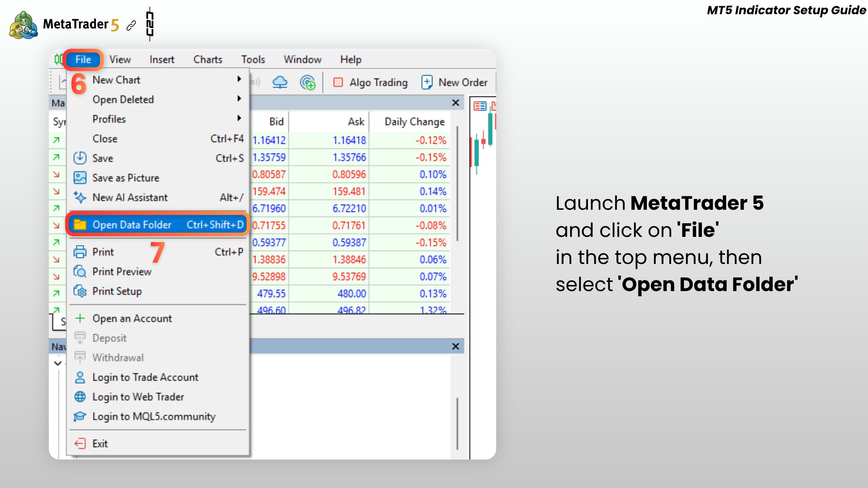Click the Login to Trade Account person icon
Image resolution: width=868 pixels, height=488 pixels.
(80, 377)
